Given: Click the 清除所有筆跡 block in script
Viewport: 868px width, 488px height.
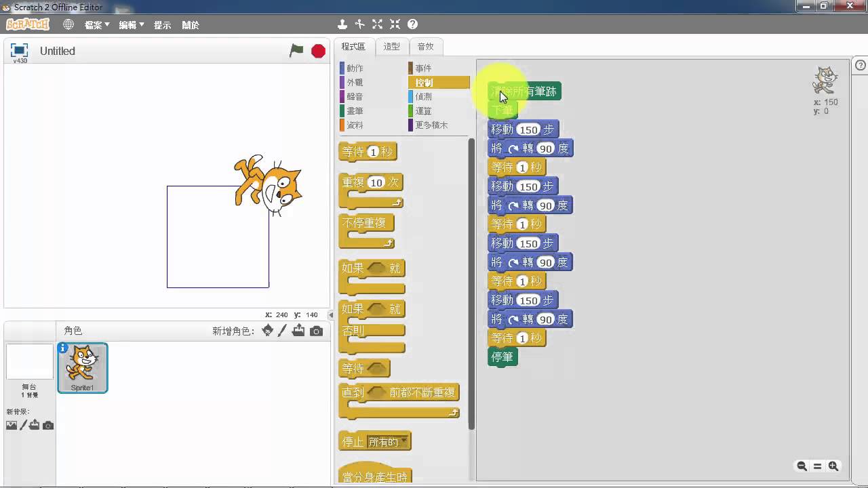Looking at the screenshot, I should (x=524, y=91).
